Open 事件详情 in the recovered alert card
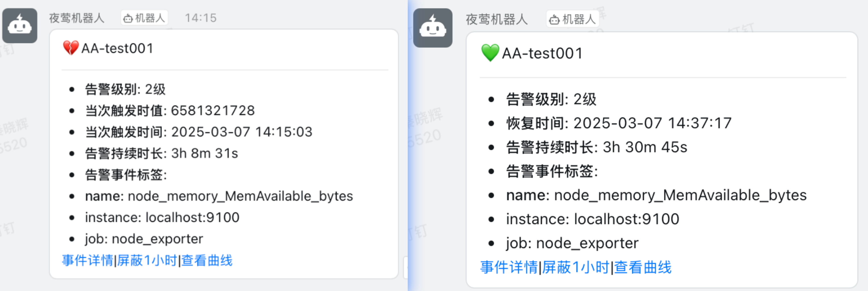The width and height of the screenshot is (868, 291). (x=509, y=267)
